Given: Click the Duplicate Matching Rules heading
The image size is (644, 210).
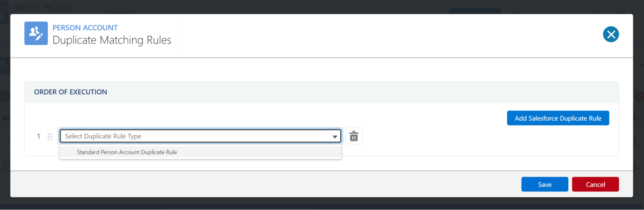Looking at the screenshot, I should coord(112,40).
